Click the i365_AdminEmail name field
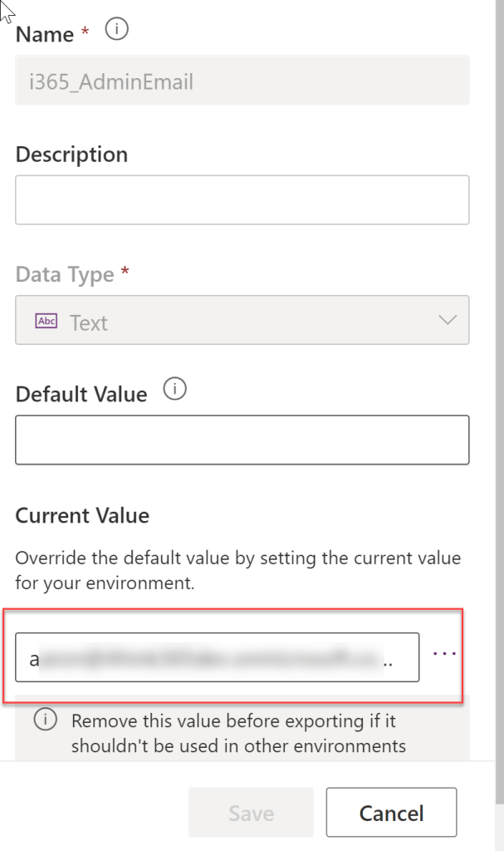This screenshot has height=851, width=504. pos(242,81)
